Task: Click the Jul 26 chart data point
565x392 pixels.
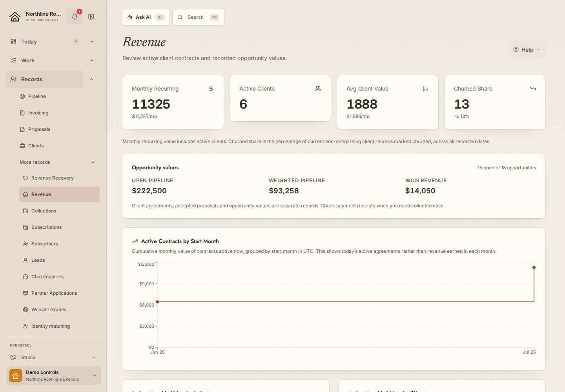Action: [x=534, y=267]
